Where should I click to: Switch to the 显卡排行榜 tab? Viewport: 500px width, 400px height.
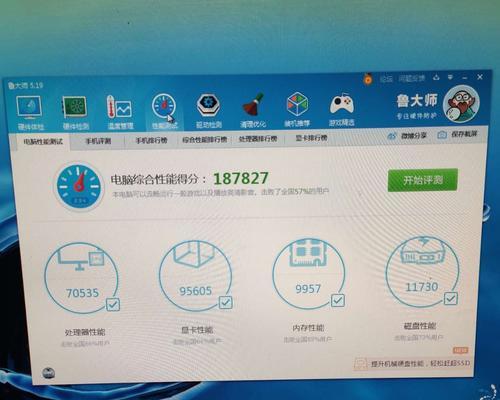(x=311, y=138)
